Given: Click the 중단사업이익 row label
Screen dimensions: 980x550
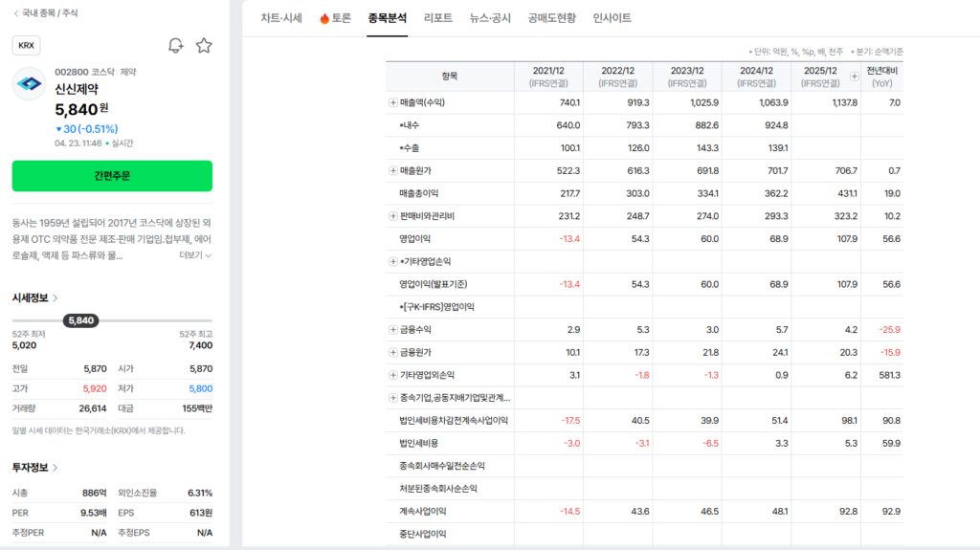Looking at the screenshot, I should click(x=422, y=534).
